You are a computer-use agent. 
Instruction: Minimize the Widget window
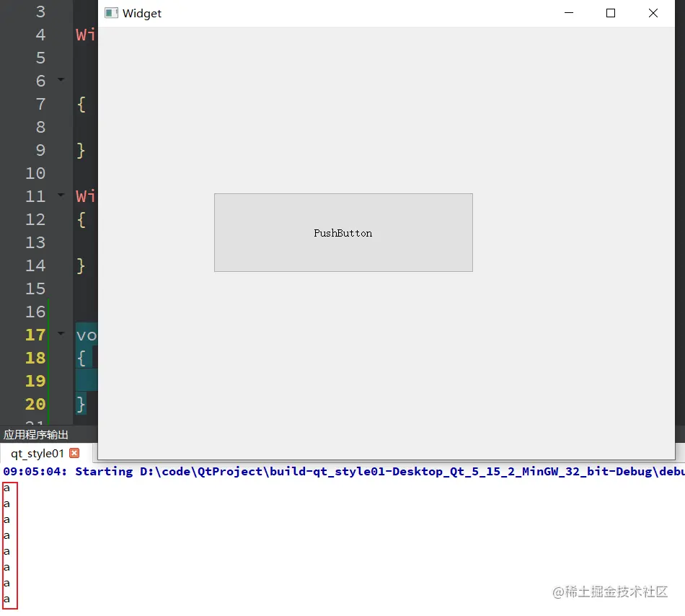(569, 13)
